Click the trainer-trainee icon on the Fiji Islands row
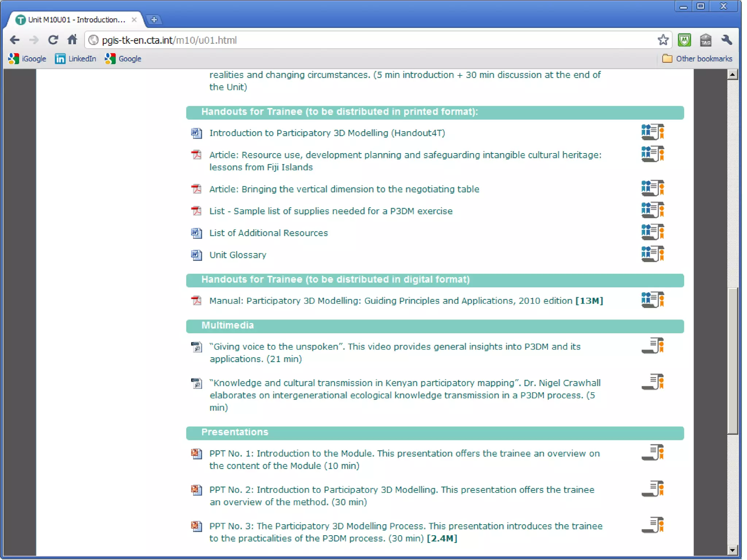The width and height of the screenshot is (747, 560). 653,154
